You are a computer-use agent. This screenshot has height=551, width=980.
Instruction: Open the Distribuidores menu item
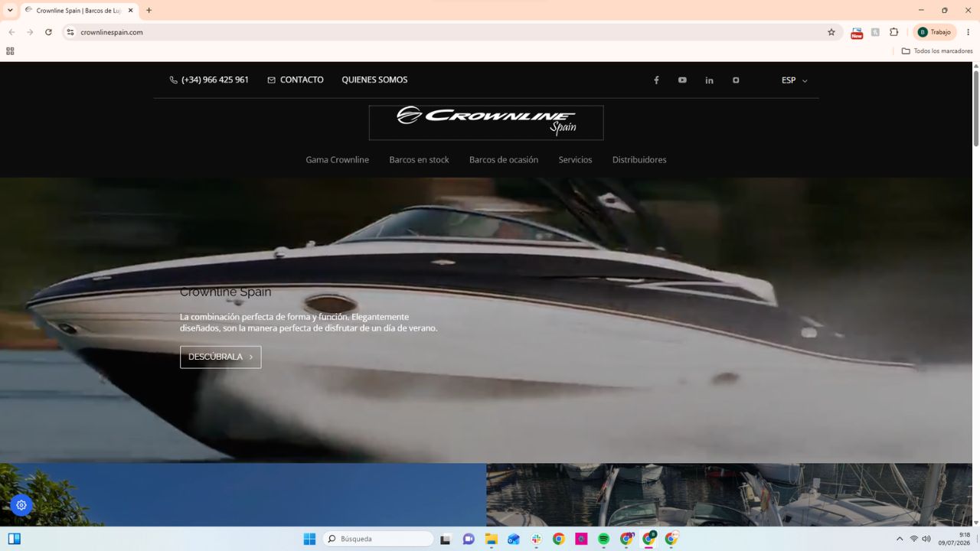(639, 160)
